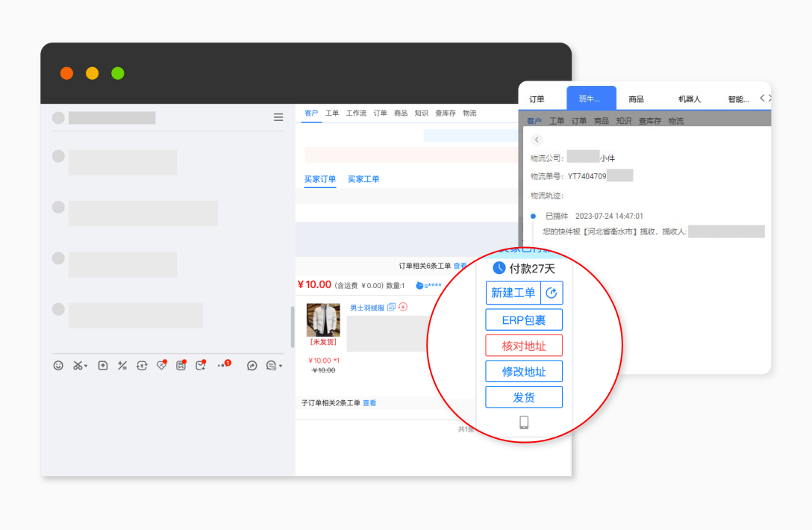Image resolution: width=812 pixels, height=530 pixels.
Task: Click the down jacket product thumbnail
Action: coord(323,319)
